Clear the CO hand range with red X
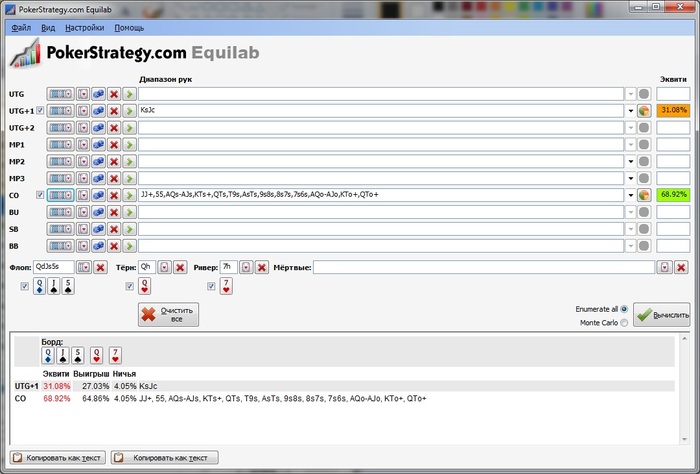 click(x=114, y=195)
